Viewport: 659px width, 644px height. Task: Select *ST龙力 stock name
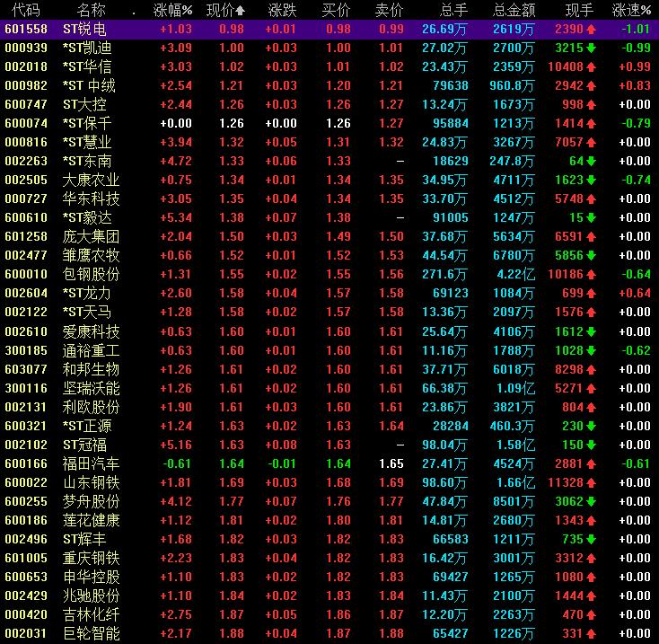[x=87, y=293]
